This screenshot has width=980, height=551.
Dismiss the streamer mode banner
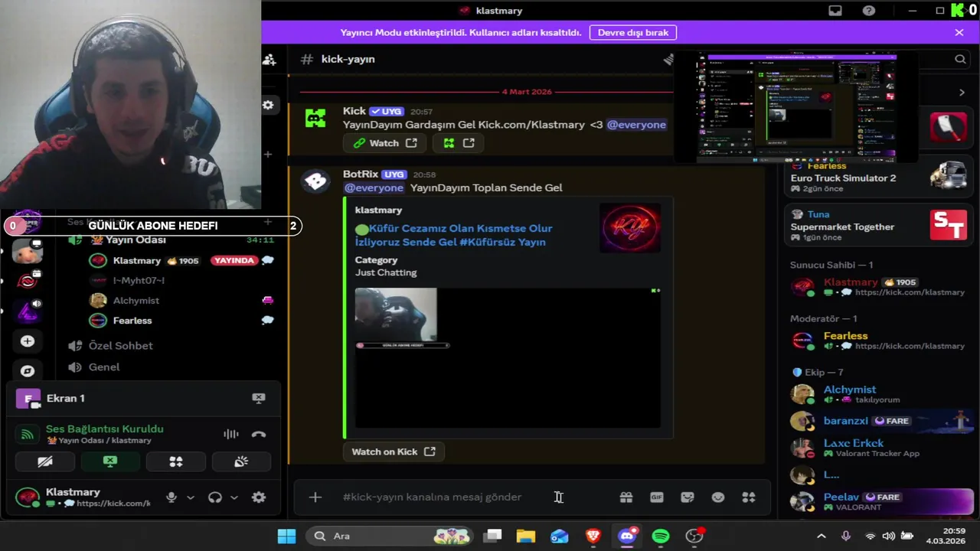[x=959, y=33]
